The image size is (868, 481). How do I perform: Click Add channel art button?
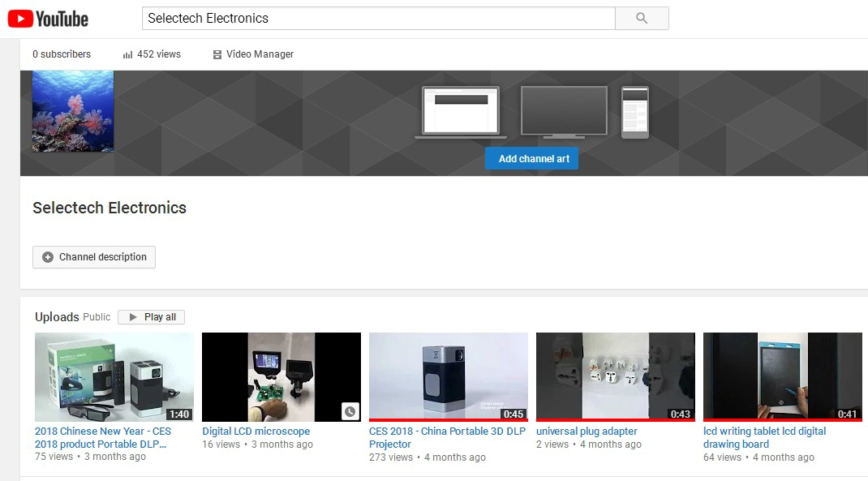531,158
